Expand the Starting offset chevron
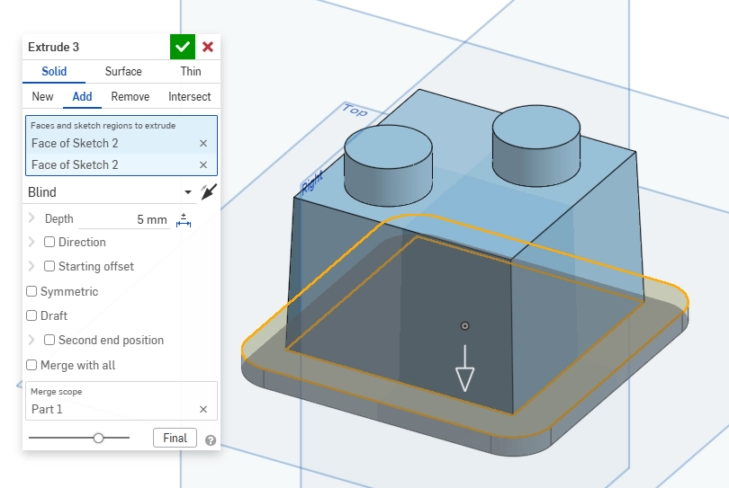The height and width of the screenshot is (488, 729). tap(32, 266)
